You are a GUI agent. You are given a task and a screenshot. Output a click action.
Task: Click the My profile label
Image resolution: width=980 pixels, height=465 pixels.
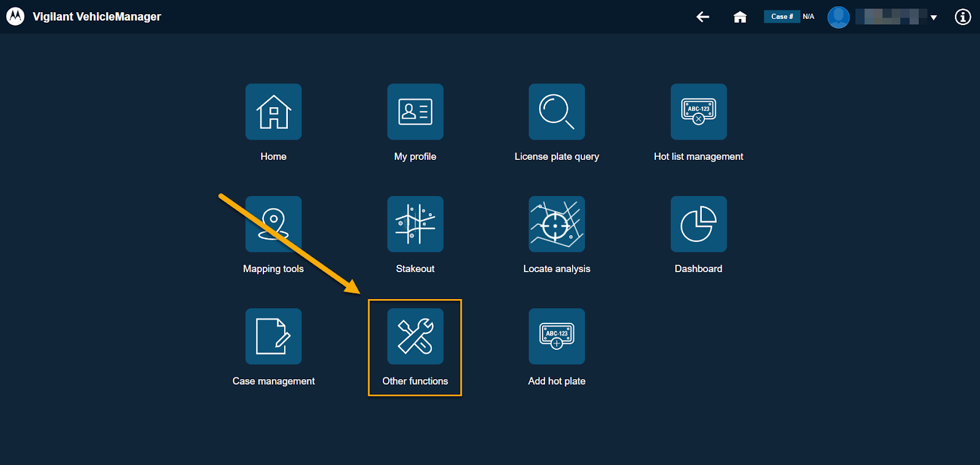click(x=415, y=157)
